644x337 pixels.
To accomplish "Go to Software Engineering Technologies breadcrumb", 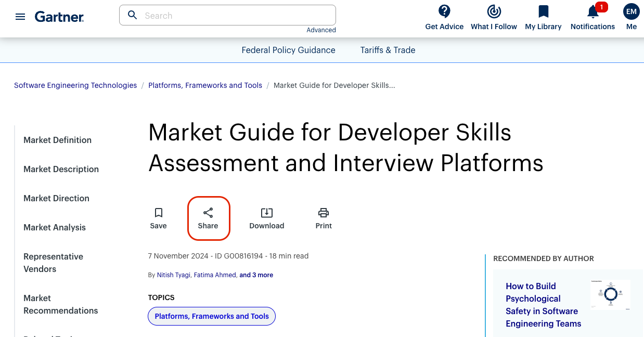I will (75, 85).
